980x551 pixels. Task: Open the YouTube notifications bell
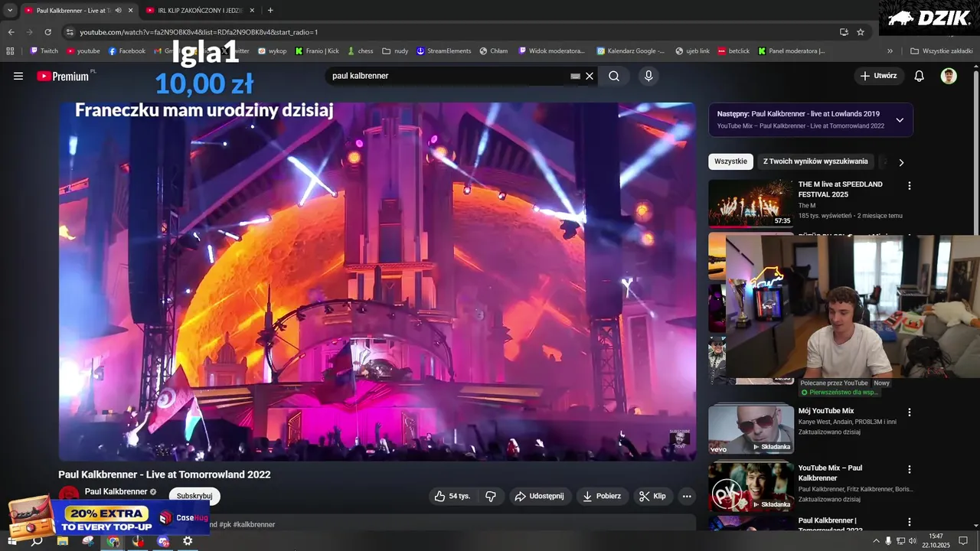[920, 76]
